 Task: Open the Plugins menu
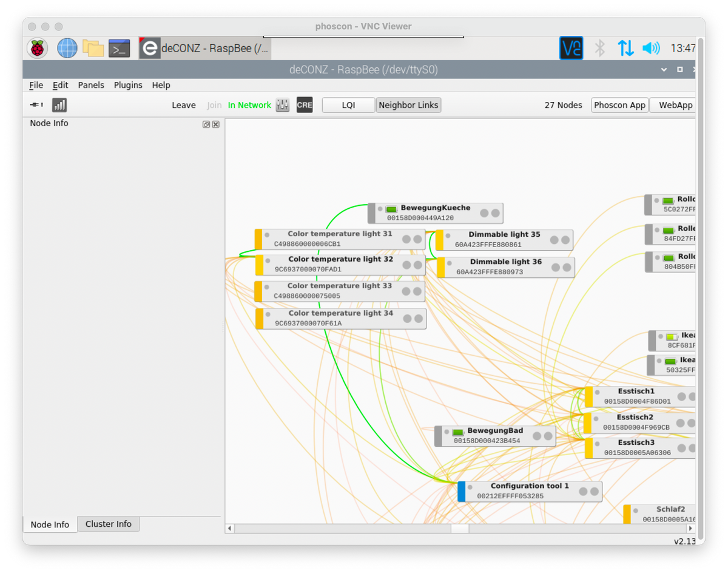pos(128,85)
